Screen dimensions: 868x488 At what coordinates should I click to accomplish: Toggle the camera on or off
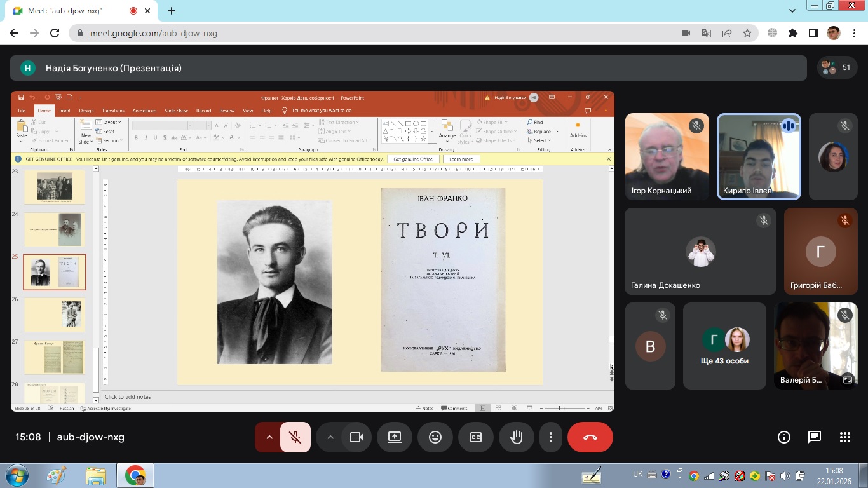click(356, 437)
